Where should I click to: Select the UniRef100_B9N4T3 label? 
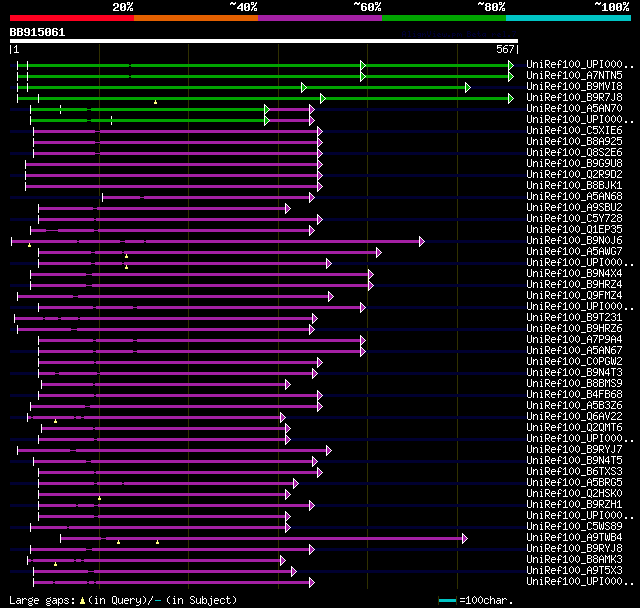coord(574,373)
